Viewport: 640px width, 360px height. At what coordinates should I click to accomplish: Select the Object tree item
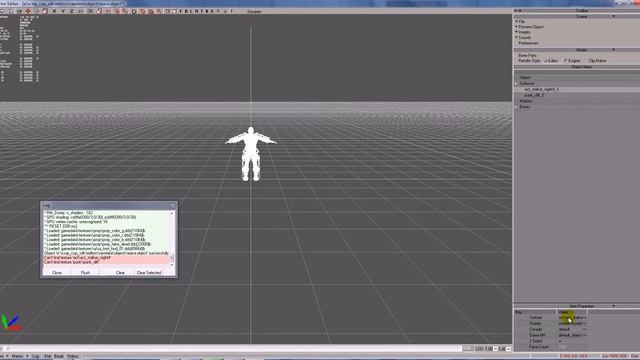525,78
